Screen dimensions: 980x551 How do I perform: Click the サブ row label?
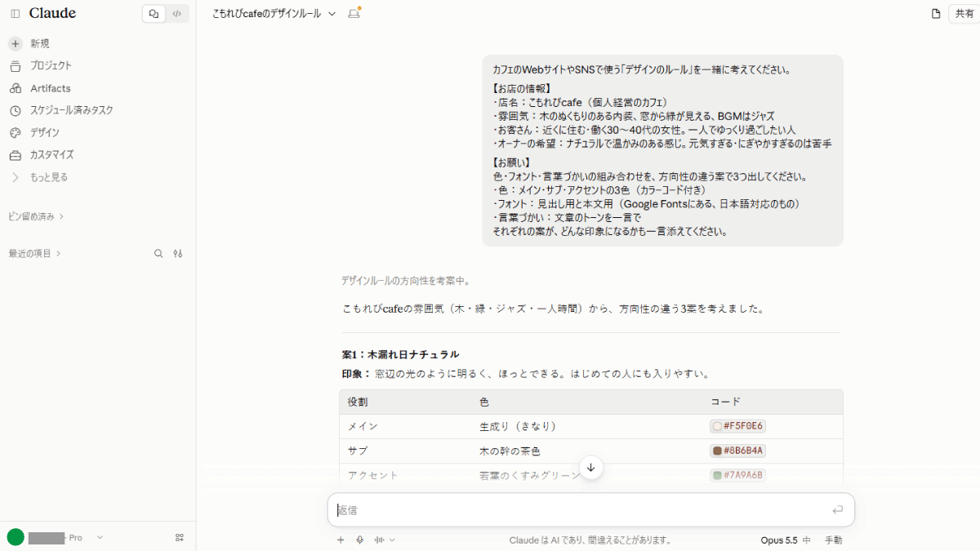point(358,451)
